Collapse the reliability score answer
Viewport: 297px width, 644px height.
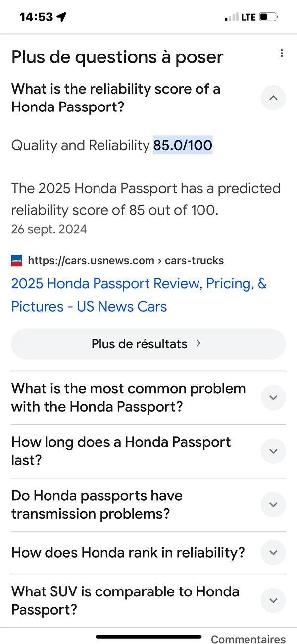[273, 98]
